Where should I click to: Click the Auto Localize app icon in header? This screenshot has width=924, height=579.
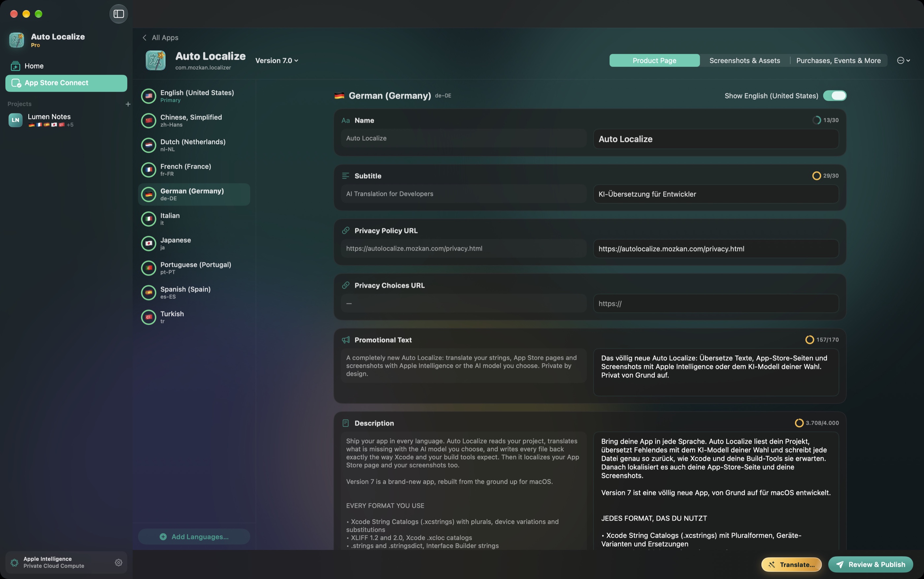tap(156, 60)
